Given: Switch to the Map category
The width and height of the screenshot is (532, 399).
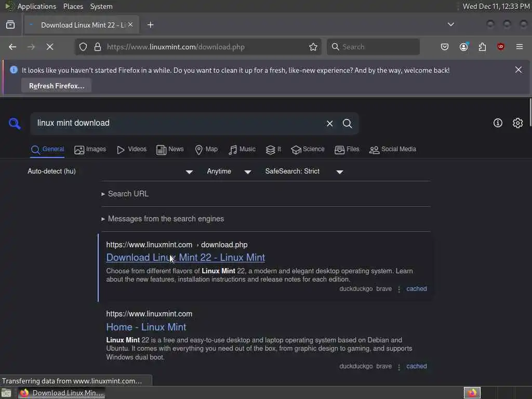Looking at the screenshot, I should pyautogui.click(x=206, y=149).
